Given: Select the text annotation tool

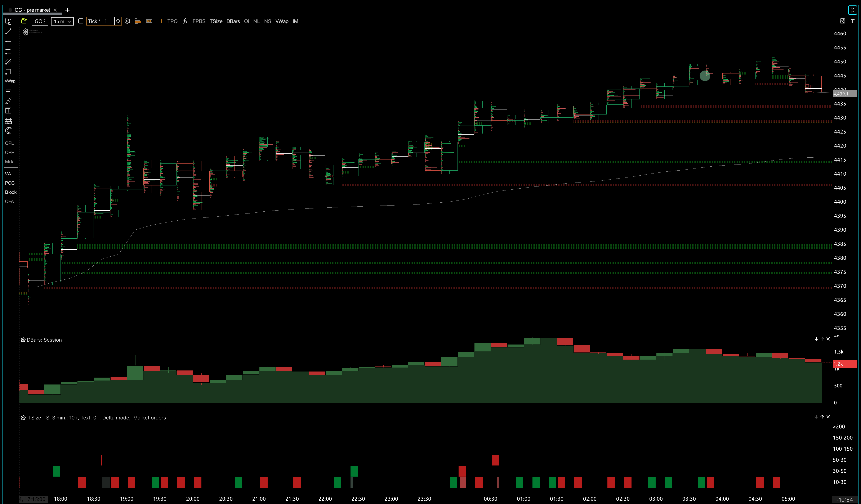Looking at the screenshot, I should [x=9, y=111].
